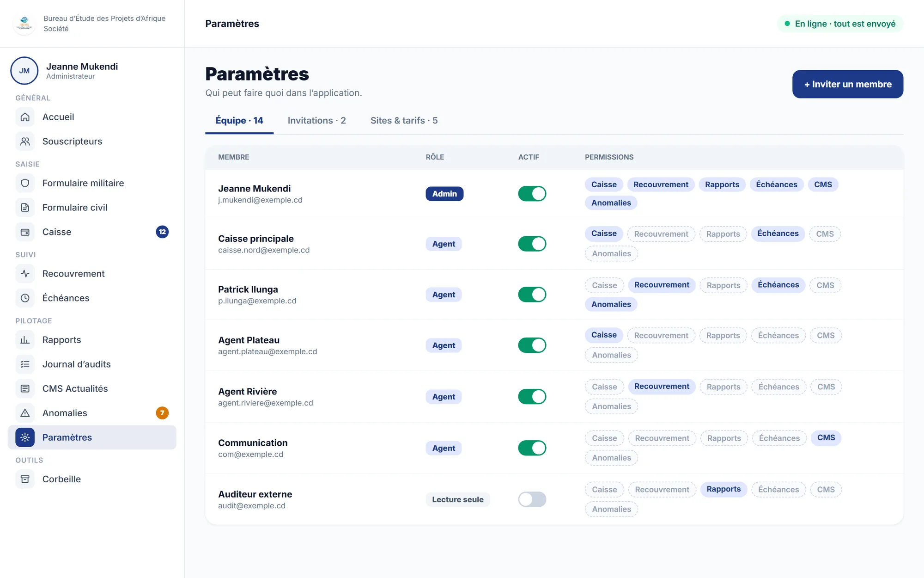Click the company logo in header

click(x=24, y=24)
